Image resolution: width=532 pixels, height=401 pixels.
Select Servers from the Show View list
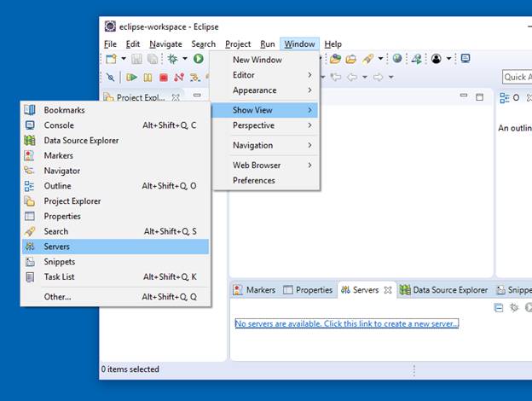pyautogui.click(x=57, y=247)
